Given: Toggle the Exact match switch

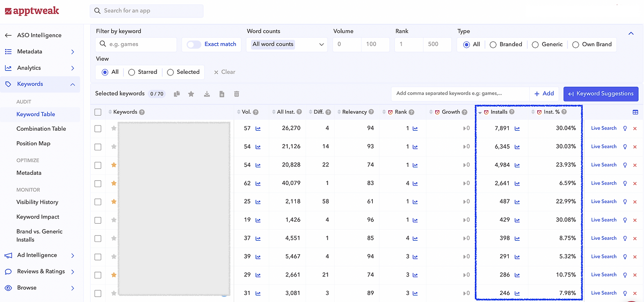Looking at the screenshot, I should point(194,44).
